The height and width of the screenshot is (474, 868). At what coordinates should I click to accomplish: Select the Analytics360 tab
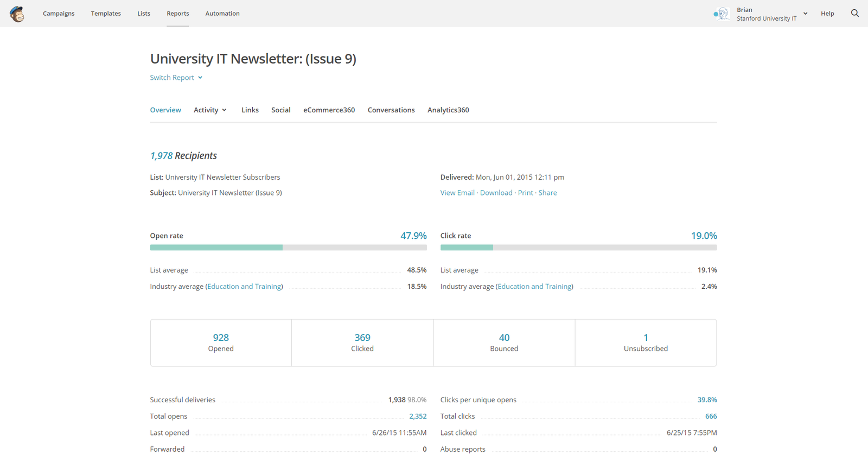click(448, 110)
